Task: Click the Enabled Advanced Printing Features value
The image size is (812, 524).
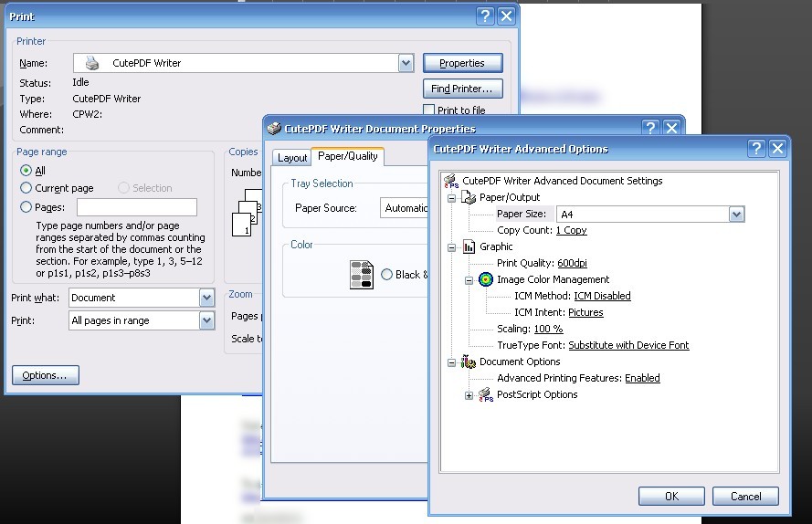Action: click(x=642, y=378)
